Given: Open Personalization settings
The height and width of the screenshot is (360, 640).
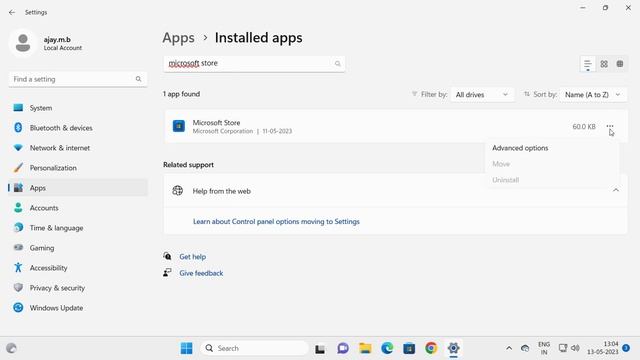Looking at the screenshot, I should (x=78, y=168).
